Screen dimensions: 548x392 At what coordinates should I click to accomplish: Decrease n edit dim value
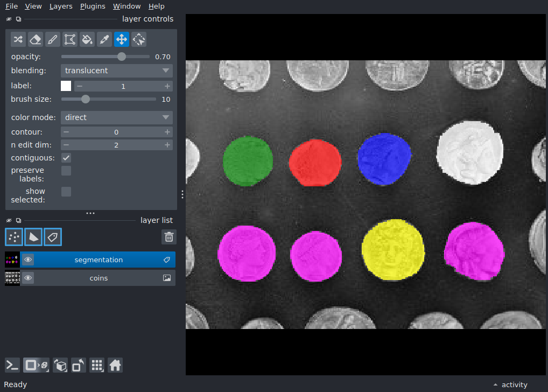click(x=66, y=145)
